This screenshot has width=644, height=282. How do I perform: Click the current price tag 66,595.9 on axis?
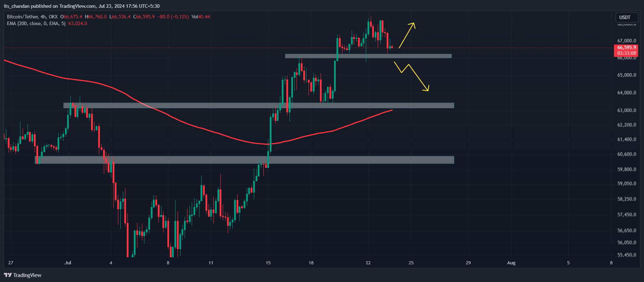tap(626, 47)
